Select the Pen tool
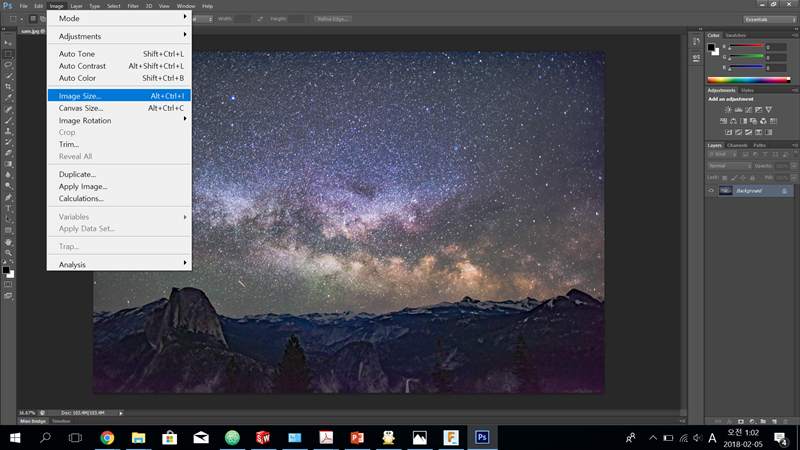The image size is (800, 450). pyautogui.click(x=8, y=197)
